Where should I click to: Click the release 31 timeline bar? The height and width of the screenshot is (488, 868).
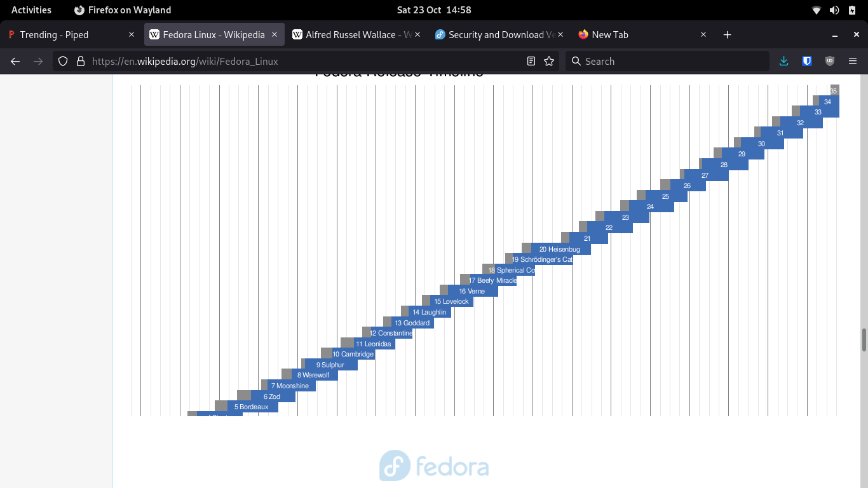pyautogui.click(x=782, y=133)
